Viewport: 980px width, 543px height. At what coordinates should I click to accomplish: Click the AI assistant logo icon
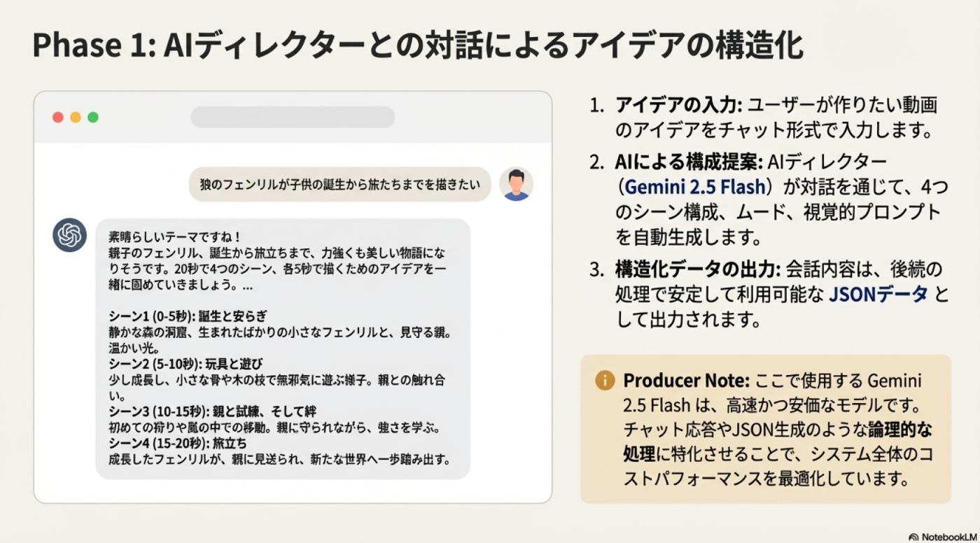(70, 235)
